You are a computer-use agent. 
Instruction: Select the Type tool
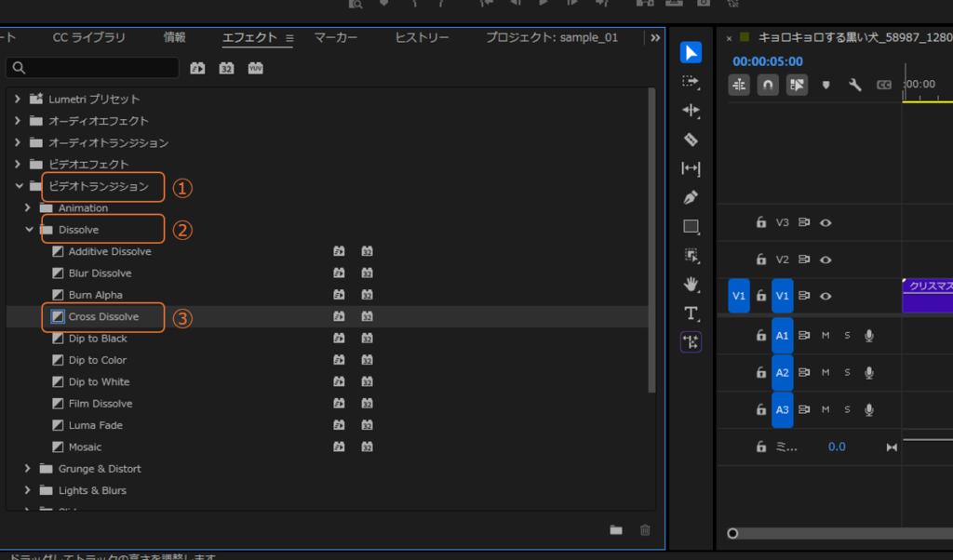[691, 313]
